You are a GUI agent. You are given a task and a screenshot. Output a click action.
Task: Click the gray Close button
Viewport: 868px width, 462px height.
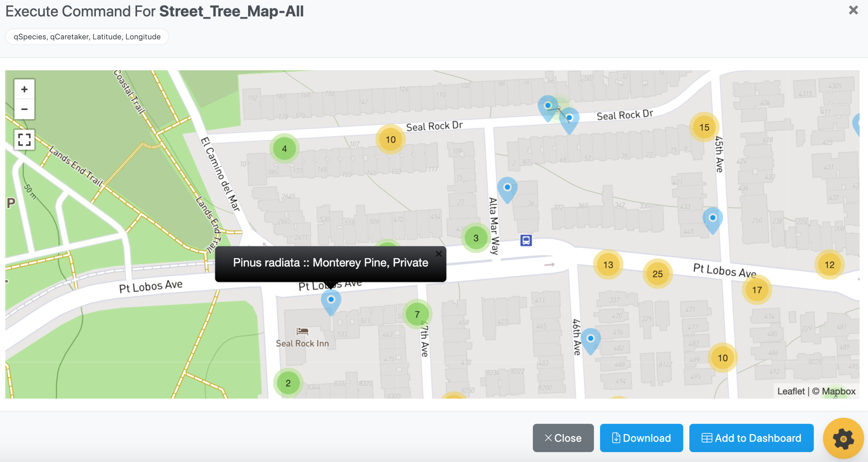click(x=563, y=438)
